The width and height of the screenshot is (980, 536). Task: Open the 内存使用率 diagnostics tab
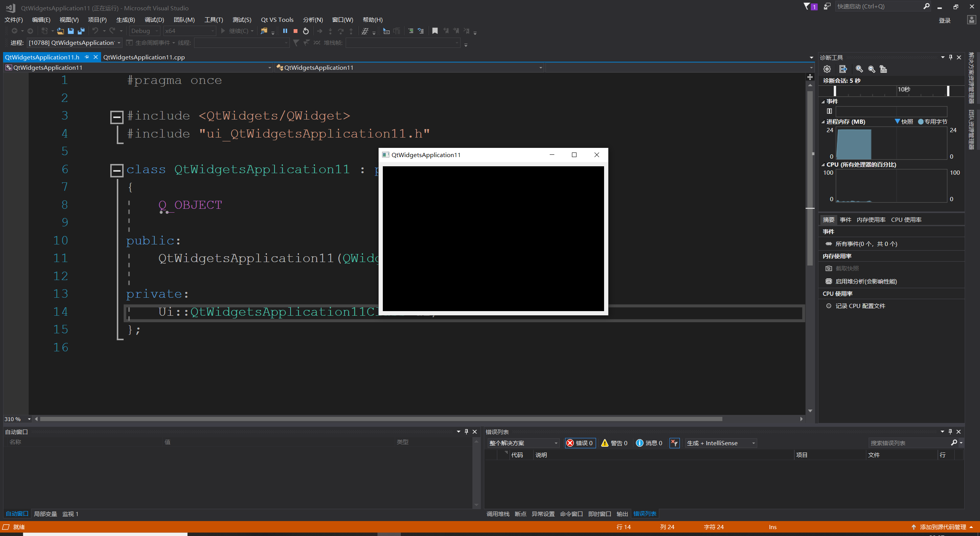point(871,220)
